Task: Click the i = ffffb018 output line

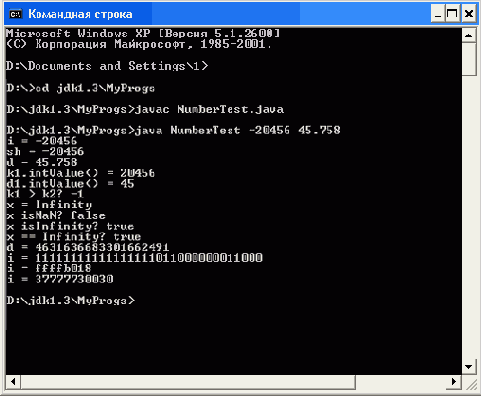Action: pyautogui.click(x=49, y=268)
